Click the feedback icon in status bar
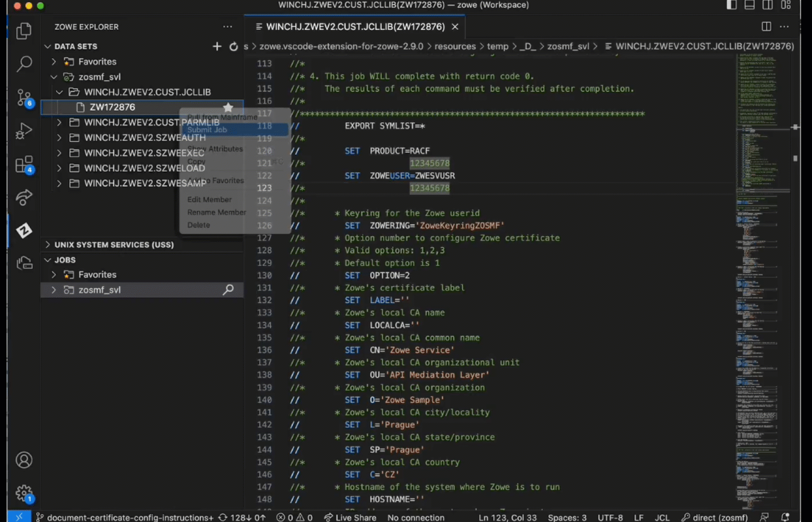The width and height of the screenshot is (812, 522). [764, 517]
